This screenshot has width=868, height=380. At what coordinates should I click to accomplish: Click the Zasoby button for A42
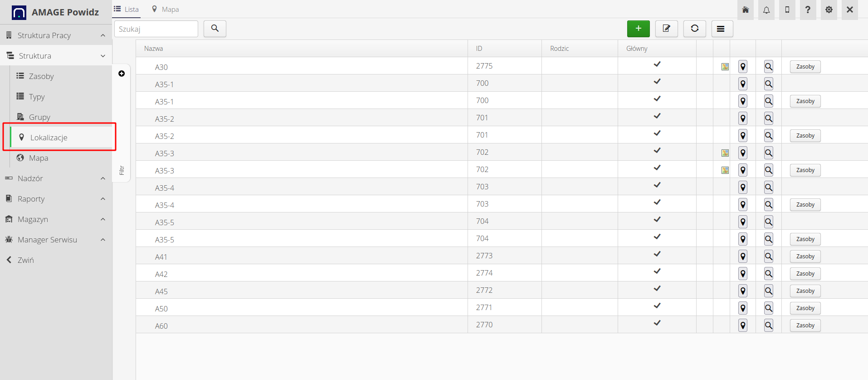tap(805, 274)
